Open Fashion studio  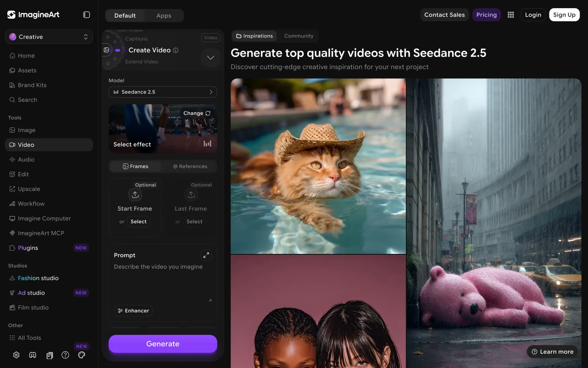(49, 278)
